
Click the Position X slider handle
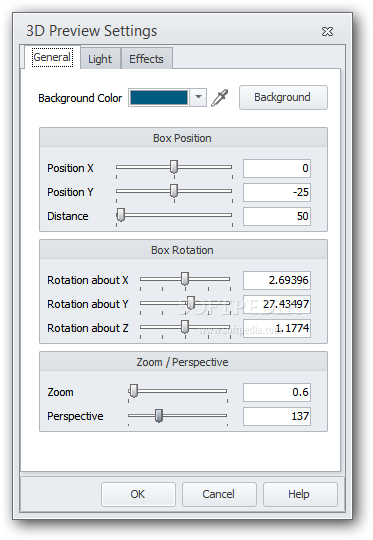coord(174,167)
